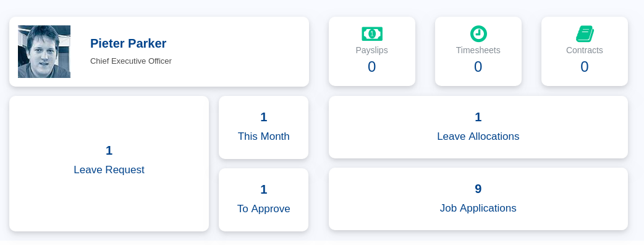Select the Pieter Parker name heading

point(128,43)
